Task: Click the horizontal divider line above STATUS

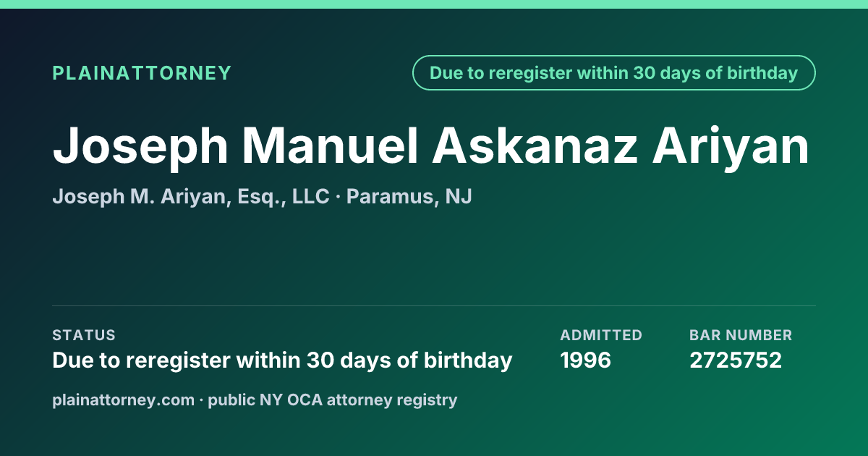Action: pyautogui.click(x=434, y=305)
